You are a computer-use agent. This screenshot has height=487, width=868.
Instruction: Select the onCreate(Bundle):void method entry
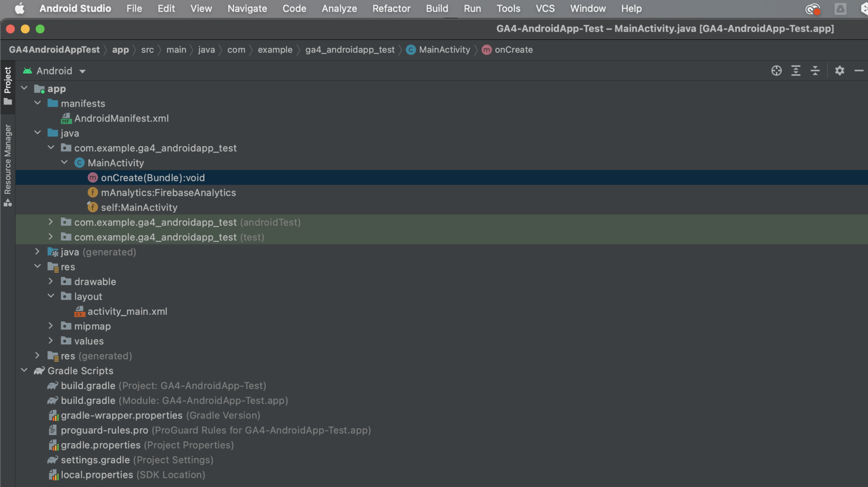pyautogui.click(x=152, y=178)
